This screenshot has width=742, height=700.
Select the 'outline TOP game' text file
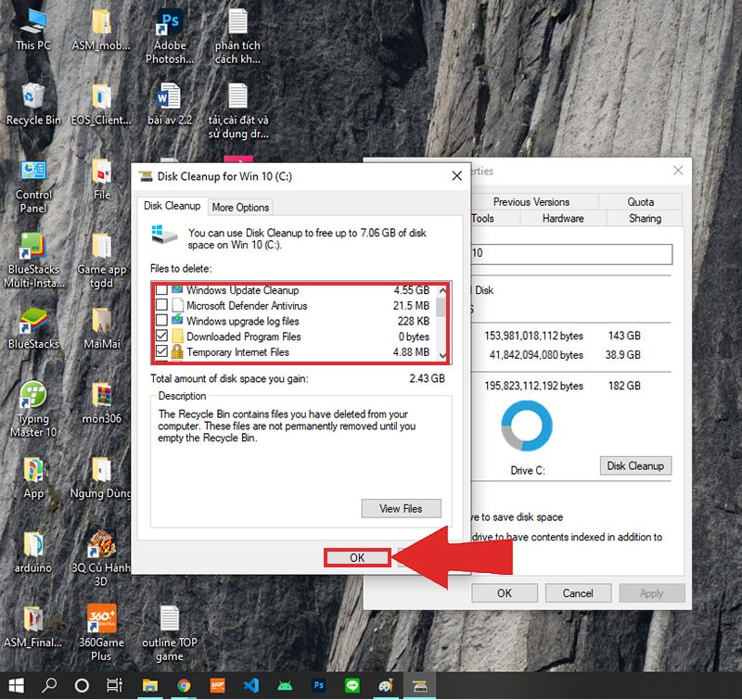[170, 634]
